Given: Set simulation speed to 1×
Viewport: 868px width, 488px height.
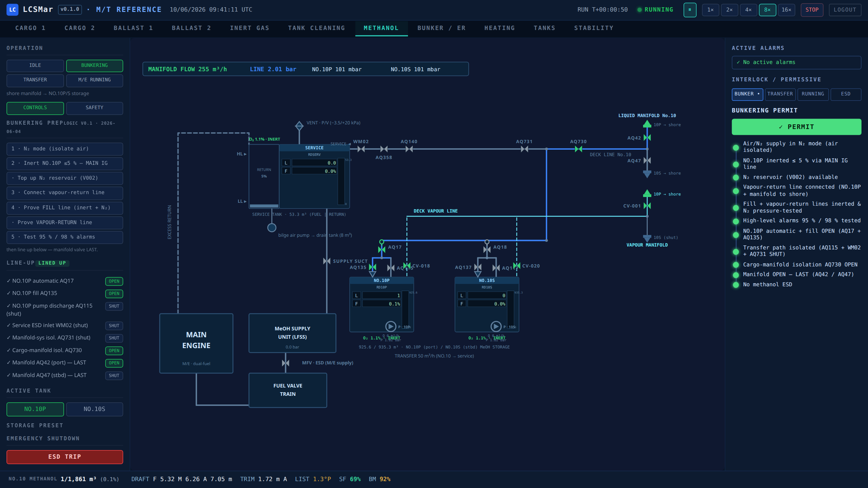Looking at the screenshot, I should coord(711,10).
